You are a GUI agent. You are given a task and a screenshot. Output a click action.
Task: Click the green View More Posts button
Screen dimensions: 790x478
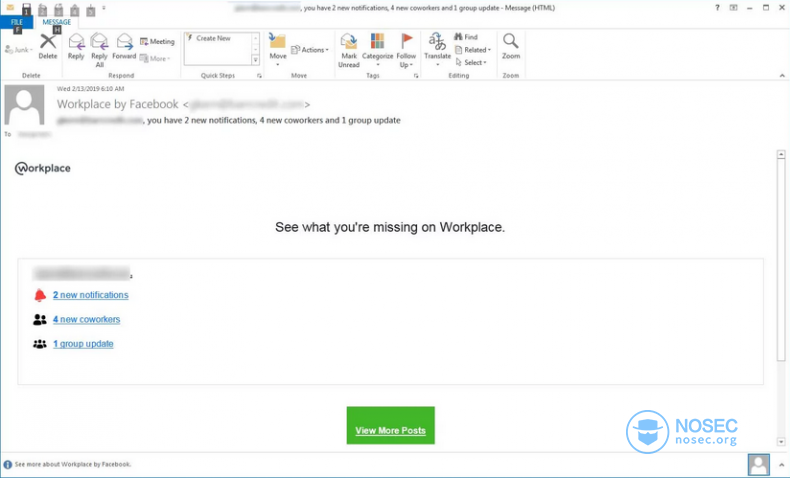tap(390, 426)
